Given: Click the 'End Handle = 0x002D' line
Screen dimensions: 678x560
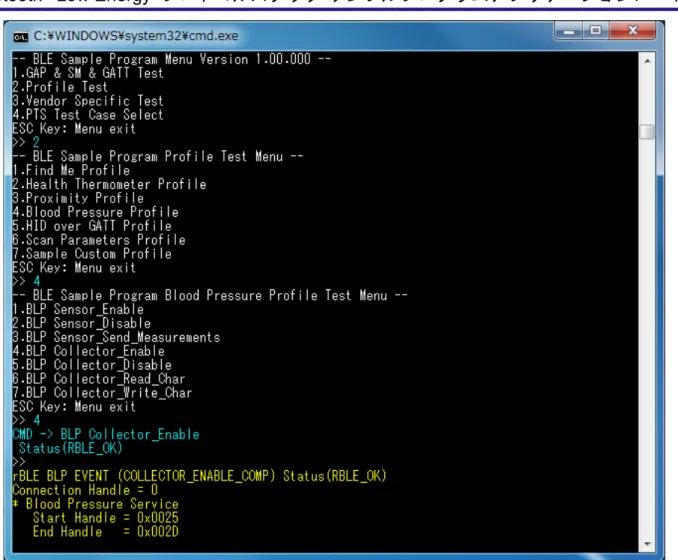Looking at the screenshot, I should [x=106, y=532].
